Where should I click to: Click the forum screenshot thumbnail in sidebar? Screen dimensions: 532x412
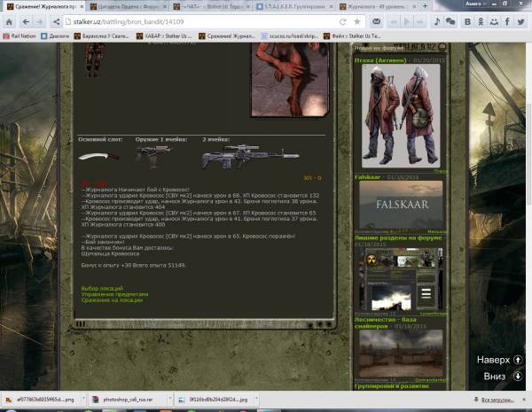click(401, 280)
